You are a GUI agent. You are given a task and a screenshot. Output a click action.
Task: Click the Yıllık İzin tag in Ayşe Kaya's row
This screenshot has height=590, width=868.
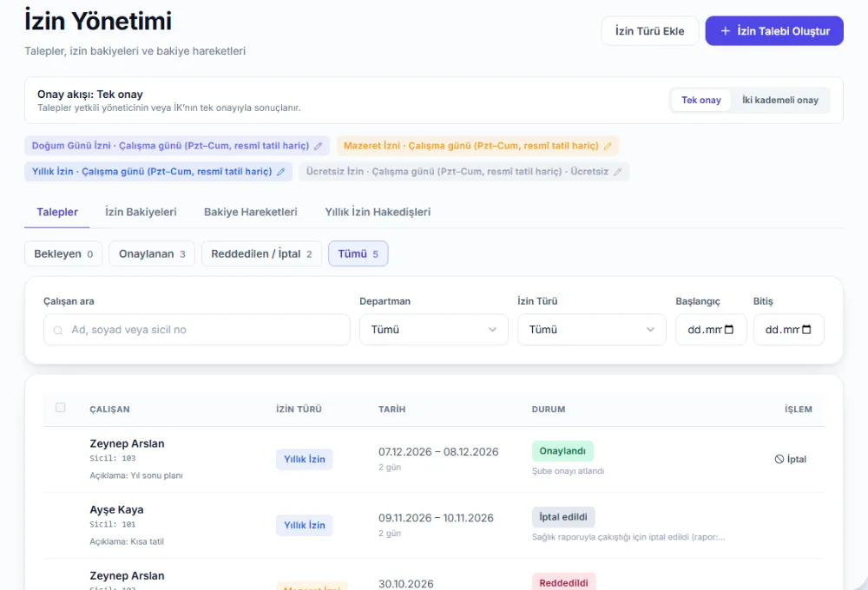click(305, 525)
